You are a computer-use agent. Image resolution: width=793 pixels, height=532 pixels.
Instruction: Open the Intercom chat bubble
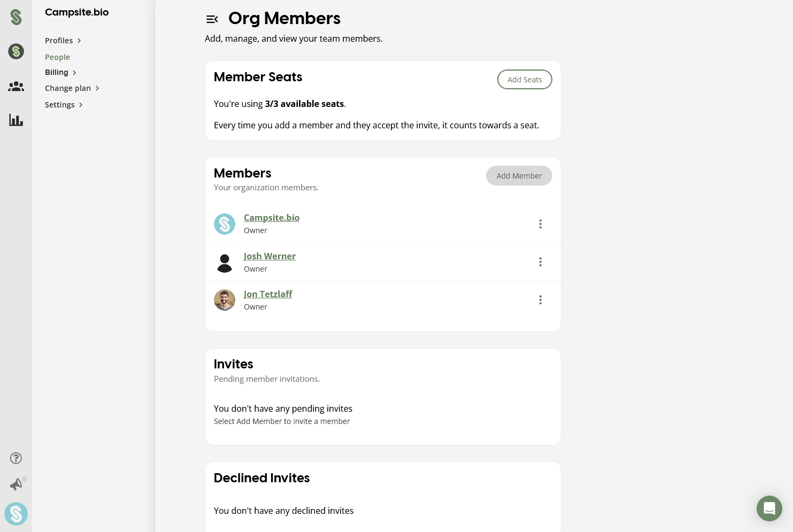tap(769, 508)
